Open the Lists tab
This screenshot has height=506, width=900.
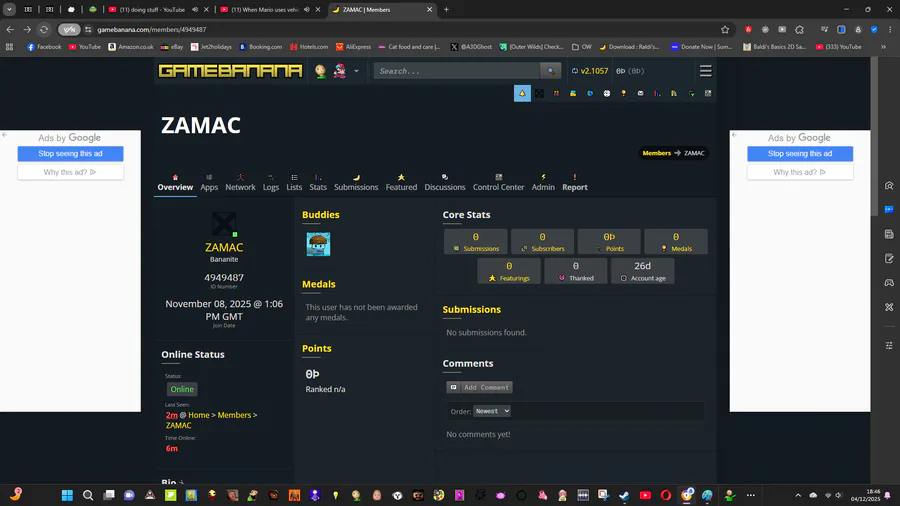tap(294, 183)
